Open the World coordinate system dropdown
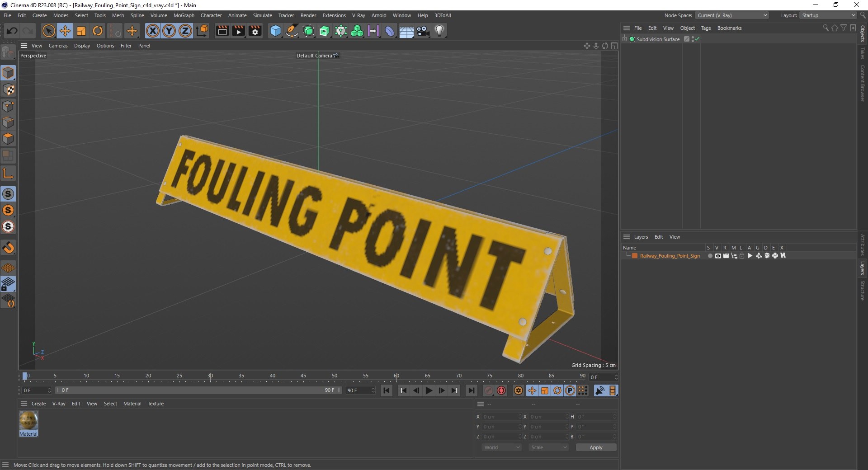 pos(501,447)
